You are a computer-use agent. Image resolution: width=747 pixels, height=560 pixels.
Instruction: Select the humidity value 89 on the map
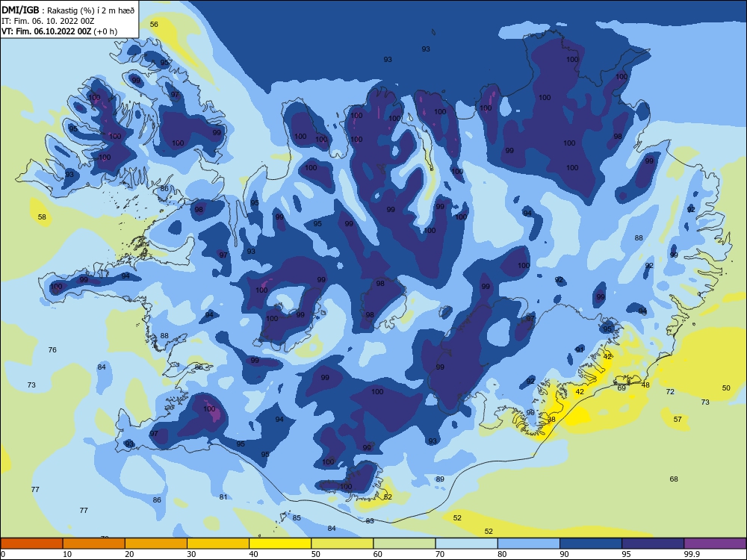pos(440,479)
